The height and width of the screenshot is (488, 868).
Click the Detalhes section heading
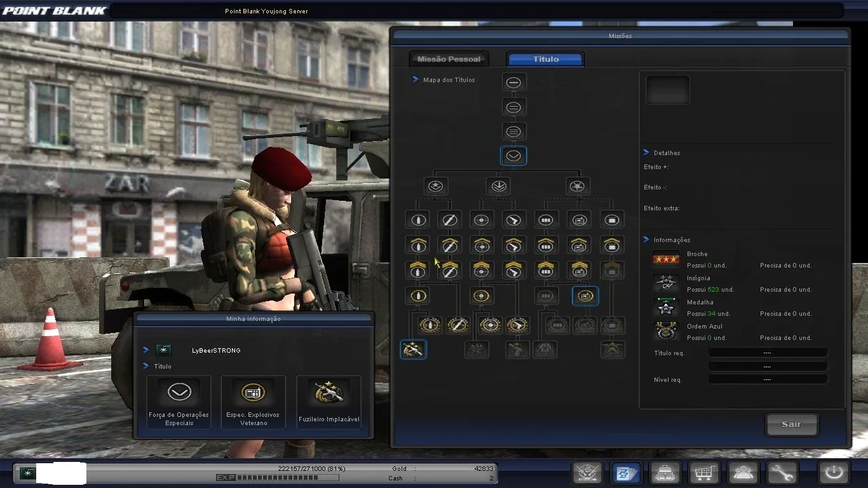coord(667,153)
